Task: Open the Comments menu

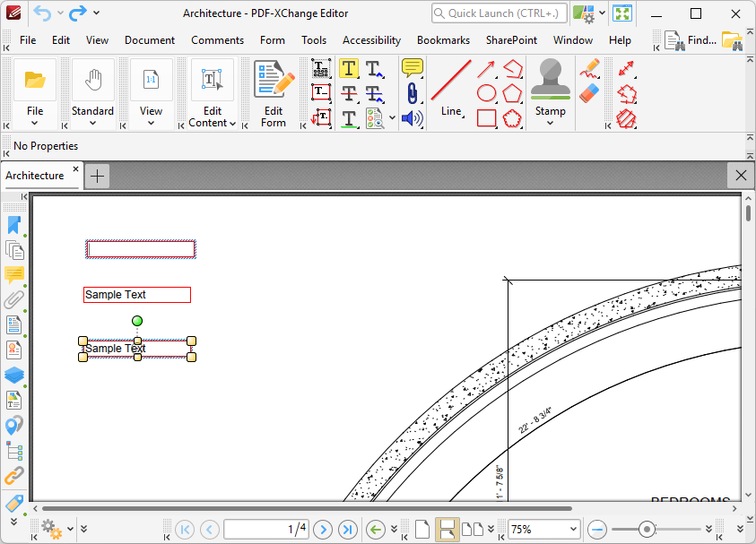Action: [217, 40]
